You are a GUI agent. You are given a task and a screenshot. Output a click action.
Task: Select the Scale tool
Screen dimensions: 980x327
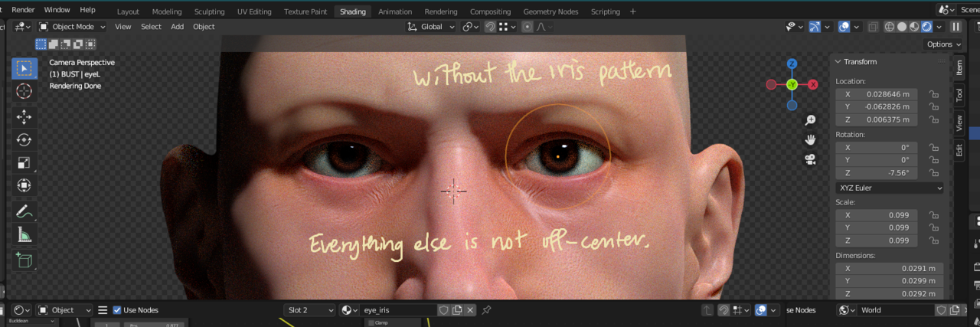click(x=24, y=162)
